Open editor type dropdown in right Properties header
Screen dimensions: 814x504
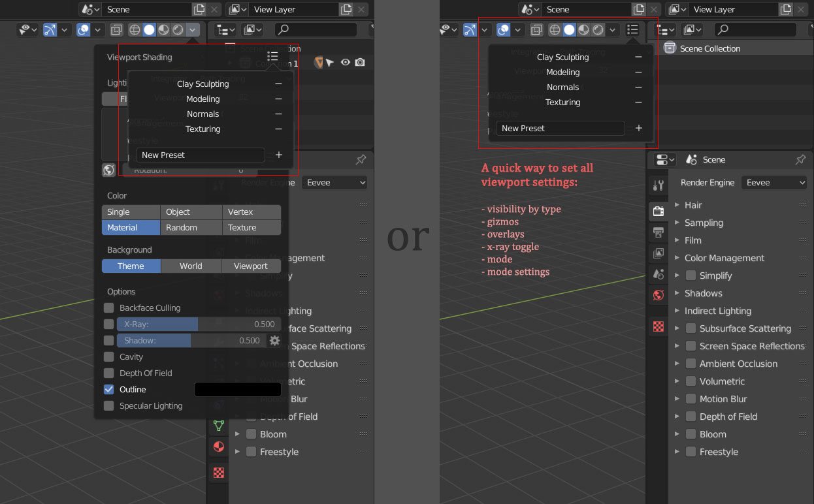click(664, 159)
